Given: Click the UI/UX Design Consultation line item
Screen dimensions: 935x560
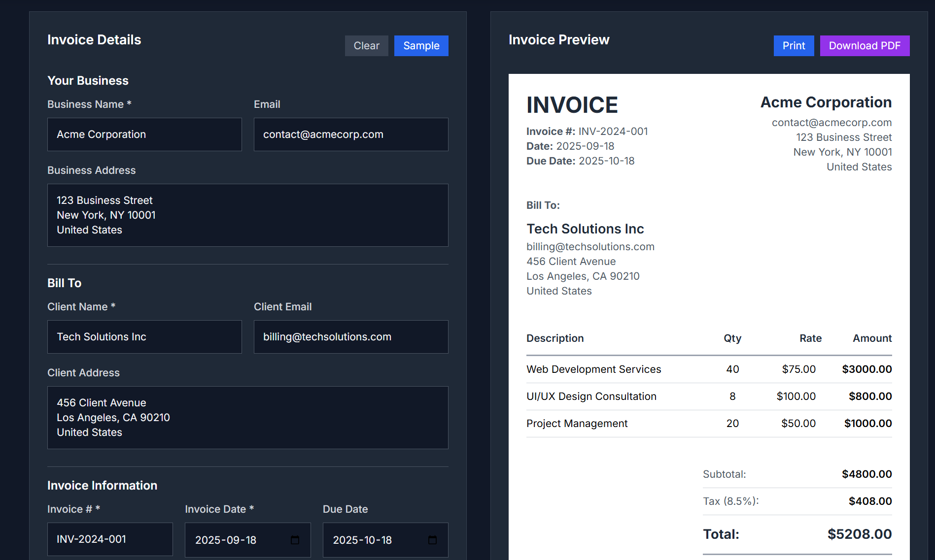Looking at the screenshot, I should [x=591, y=396].
